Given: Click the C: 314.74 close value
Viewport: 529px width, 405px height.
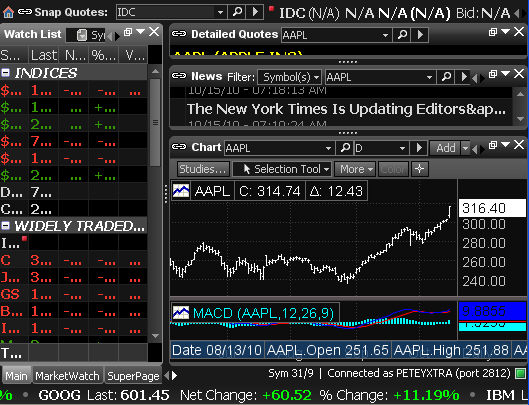Looking at the screenshot, I should pos(269,191).
